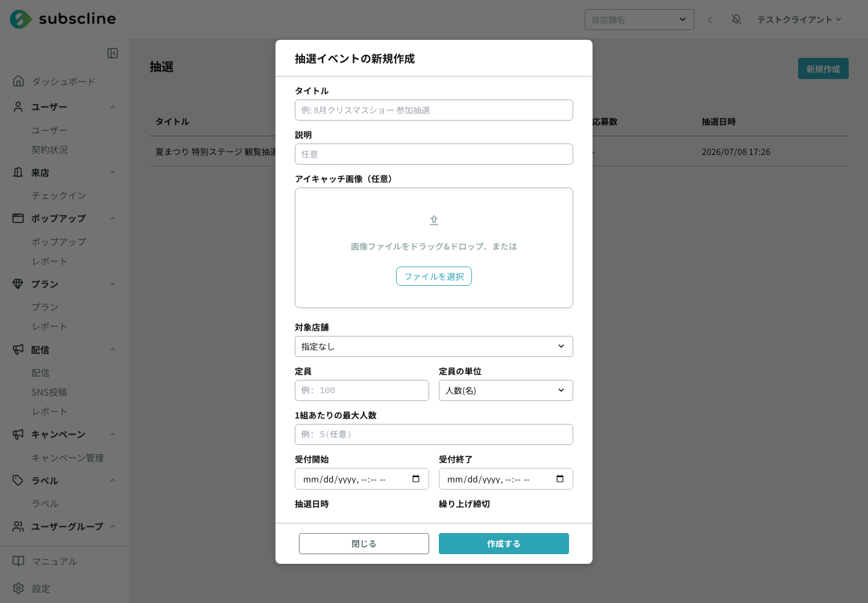868x603 pixels.
Task: Focus the 説明 input field
Action: (x=434, y=154)
